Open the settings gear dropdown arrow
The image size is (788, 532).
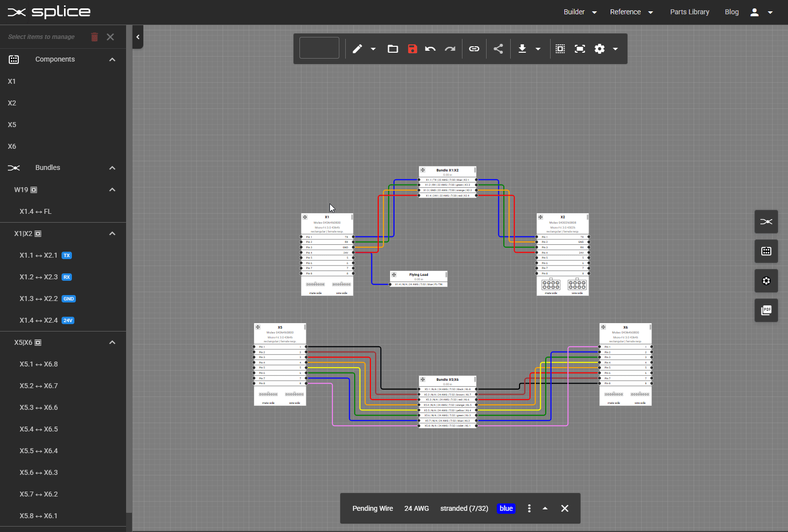point(615,49)
